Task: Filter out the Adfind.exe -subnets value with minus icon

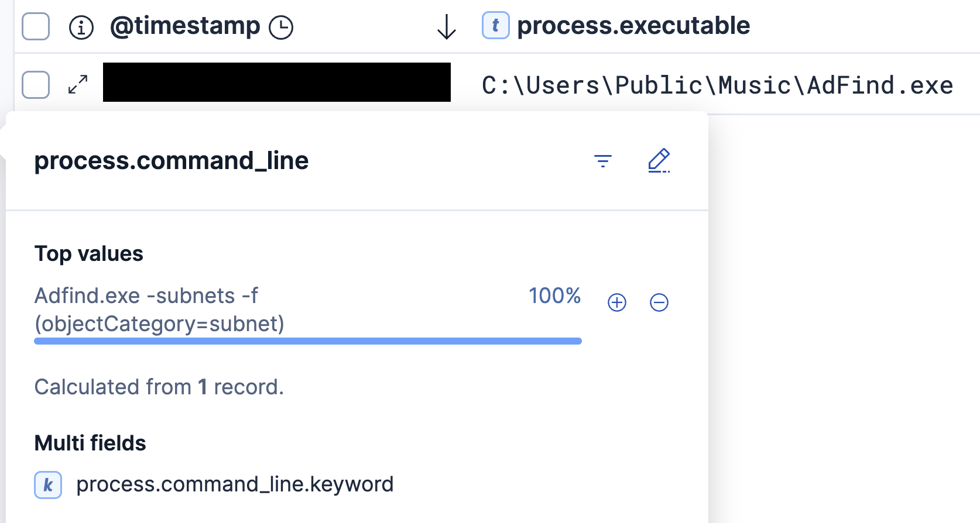Action: coord(659,302)
